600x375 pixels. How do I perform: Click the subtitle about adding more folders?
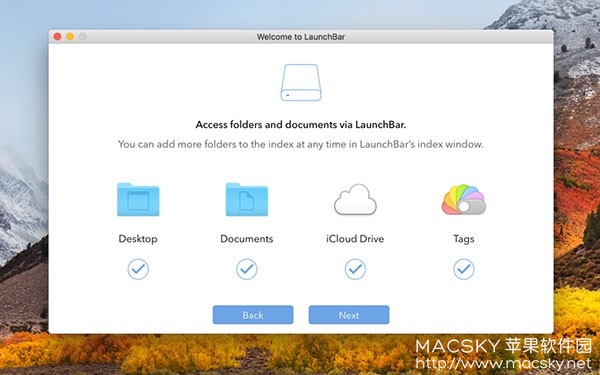click(301, 144)
